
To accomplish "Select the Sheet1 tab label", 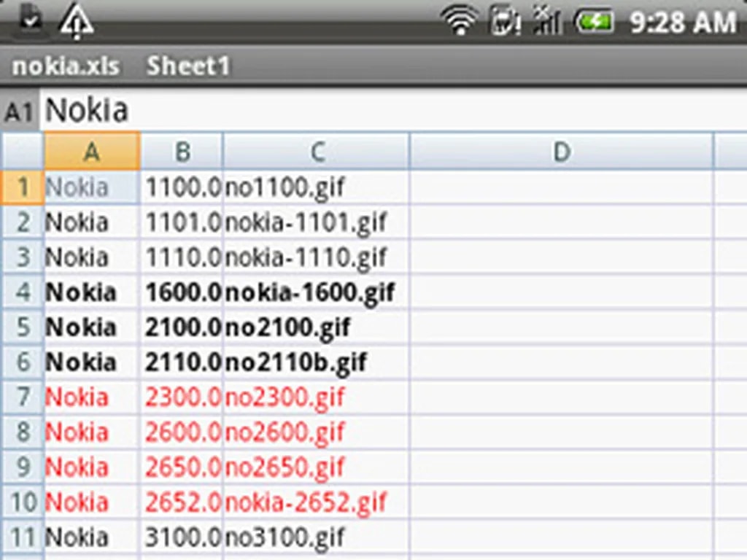I will pyautogui.click(x=188, y=66).
